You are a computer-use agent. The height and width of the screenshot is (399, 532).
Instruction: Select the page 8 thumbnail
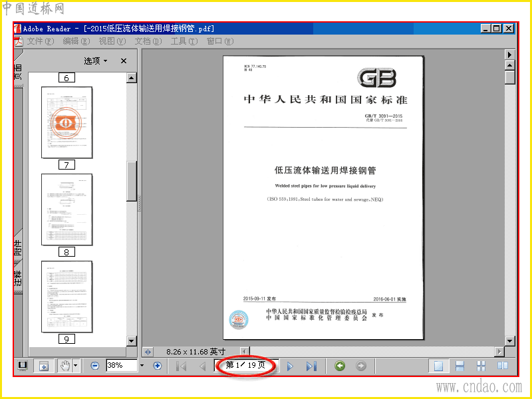[x=67, y=209]
